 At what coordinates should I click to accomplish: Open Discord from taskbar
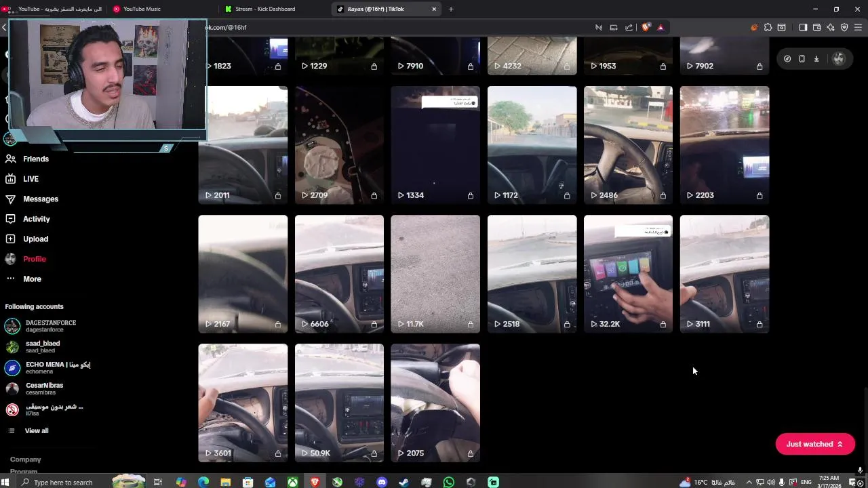(382, 482)
